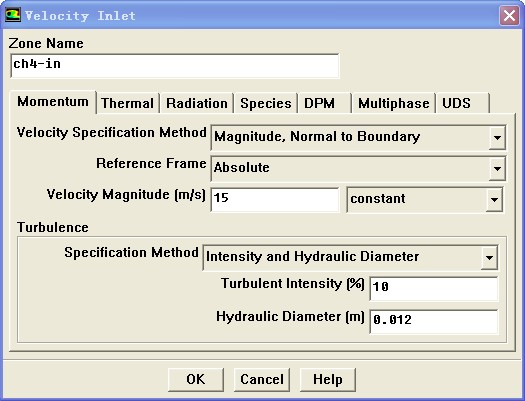This screenshot has width=525, height=401.
Task: Switch to the Thermal tab
Action: tap(127, 103)
